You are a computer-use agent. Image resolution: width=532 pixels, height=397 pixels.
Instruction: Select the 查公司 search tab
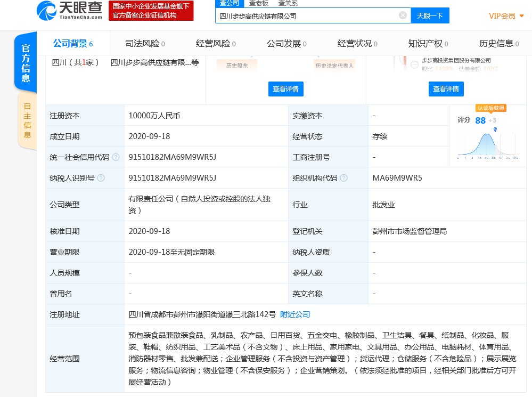click(230, 3)
